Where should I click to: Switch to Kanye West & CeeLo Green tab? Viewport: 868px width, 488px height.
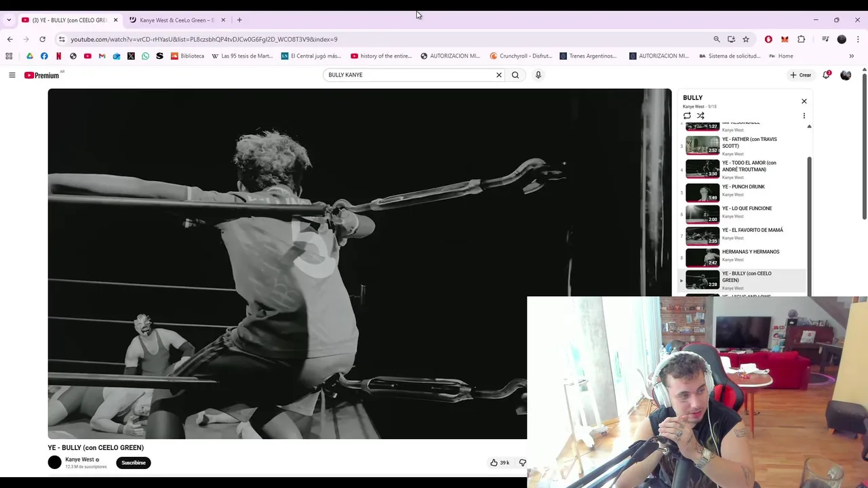pos(177,20)
